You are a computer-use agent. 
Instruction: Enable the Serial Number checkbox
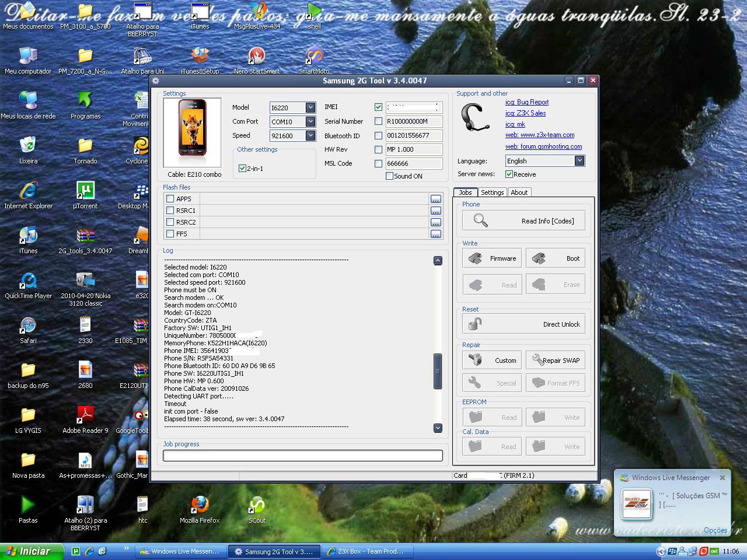tap(378, 121)
